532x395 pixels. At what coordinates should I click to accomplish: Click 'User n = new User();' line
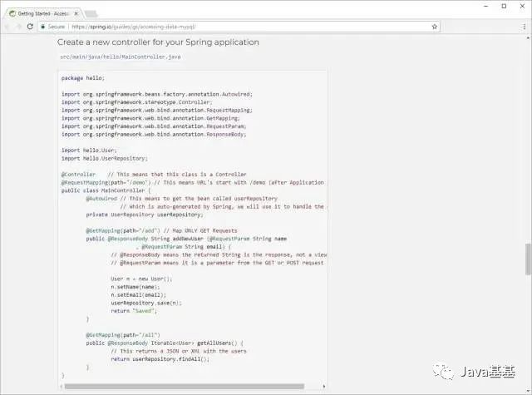(141, 279)
